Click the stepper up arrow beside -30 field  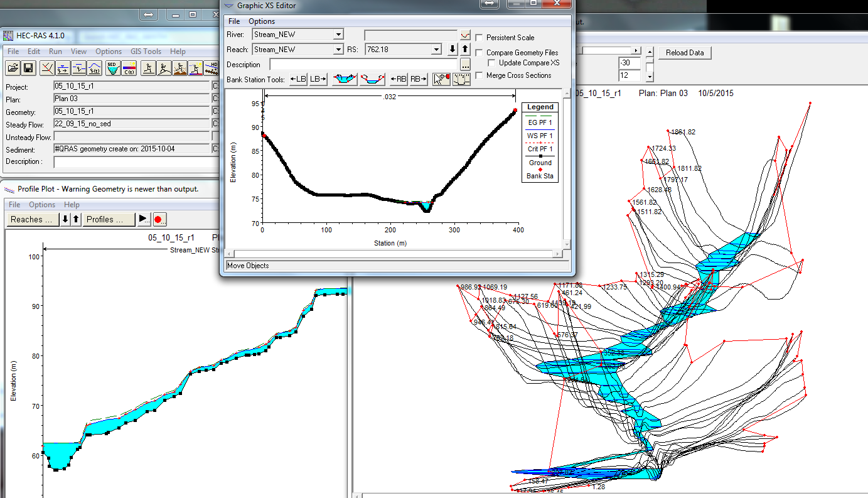(x=650, y=52)
